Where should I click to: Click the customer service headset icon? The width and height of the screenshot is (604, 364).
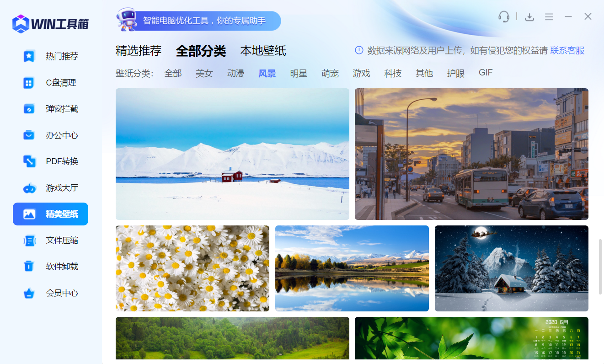pos(504,17)
